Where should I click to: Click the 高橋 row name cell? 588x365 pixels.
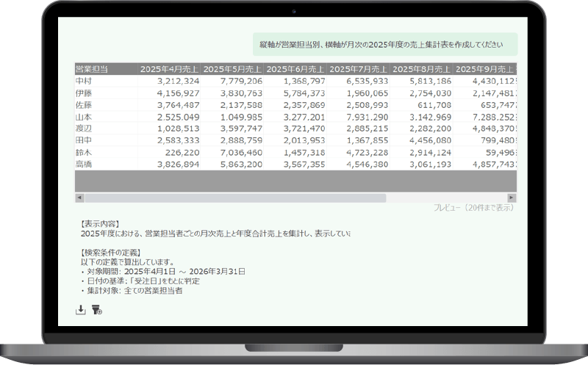106,164
